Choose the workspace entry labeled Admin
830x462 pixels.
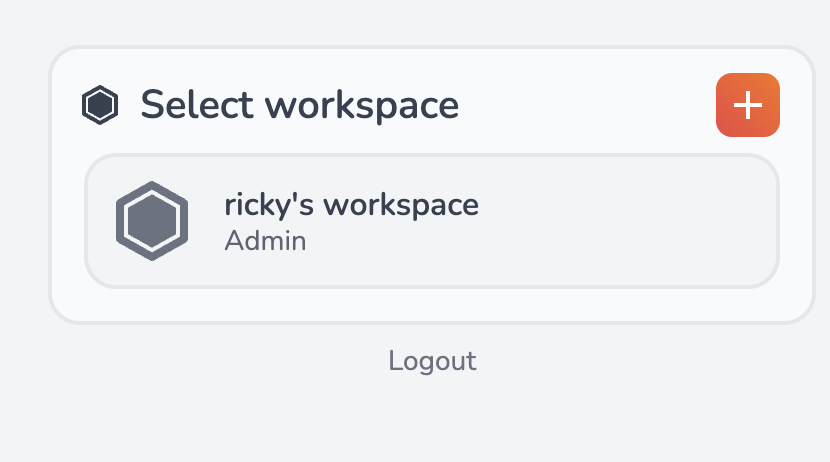pos(431,221)
